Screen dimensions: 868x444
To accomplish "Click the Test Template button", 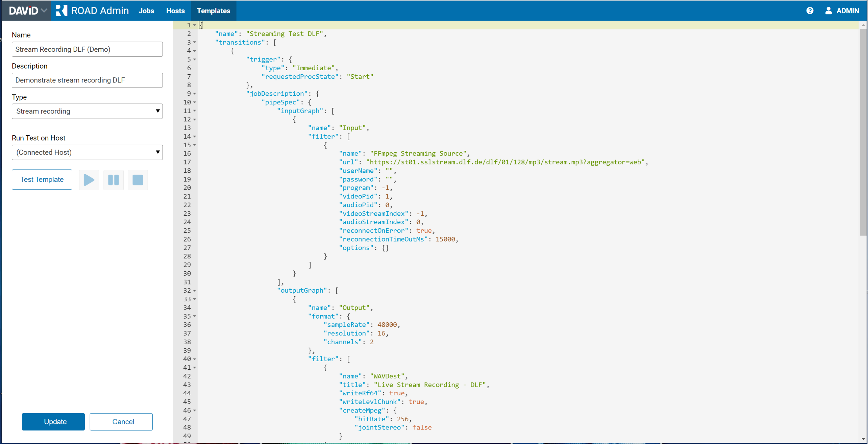I will tap(42, 180).
